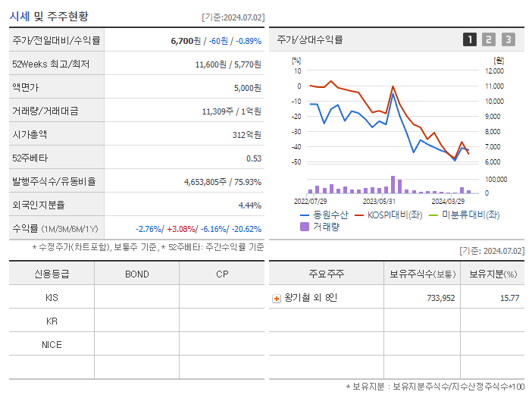This screenshot has width=532, height=398.
Task: Switch to chart tab 2
Action: [489, 39]
